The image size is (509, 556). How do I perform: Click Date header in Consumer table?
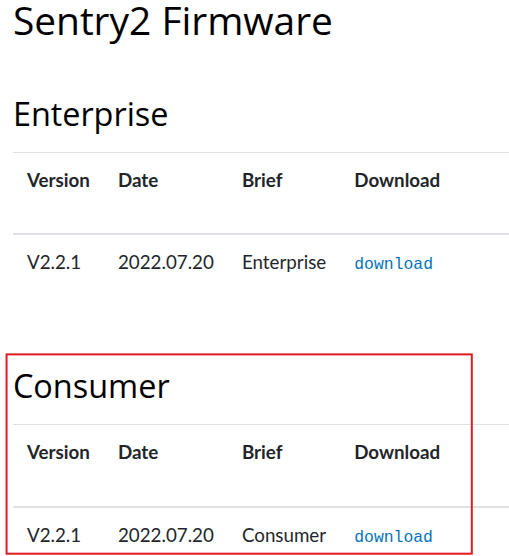tap(138, 452)
